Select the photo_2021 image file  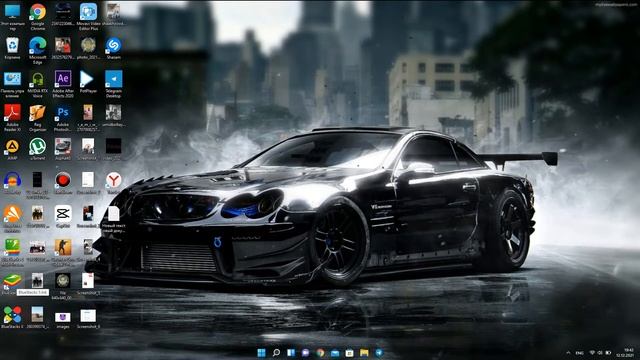click(88, 45)
